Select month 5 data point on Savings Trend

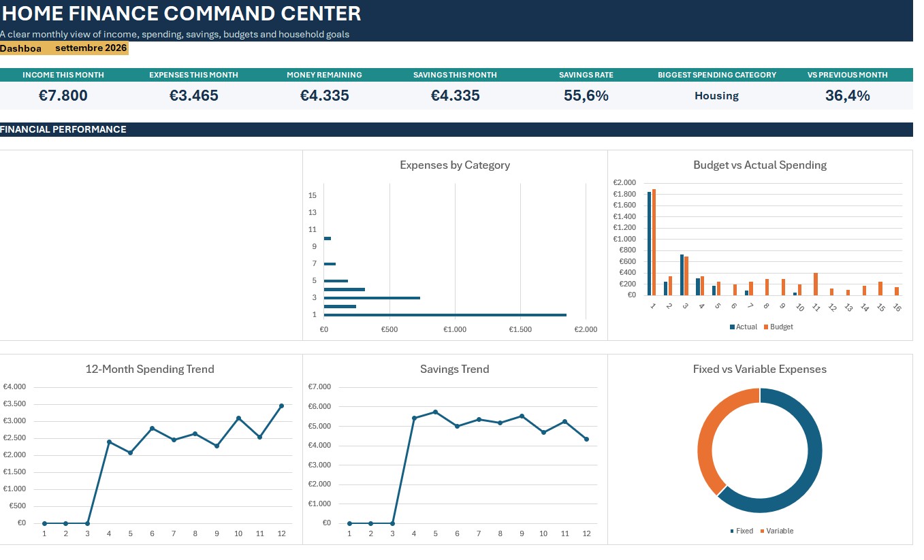pyautogui.click(x=435, y=412)
